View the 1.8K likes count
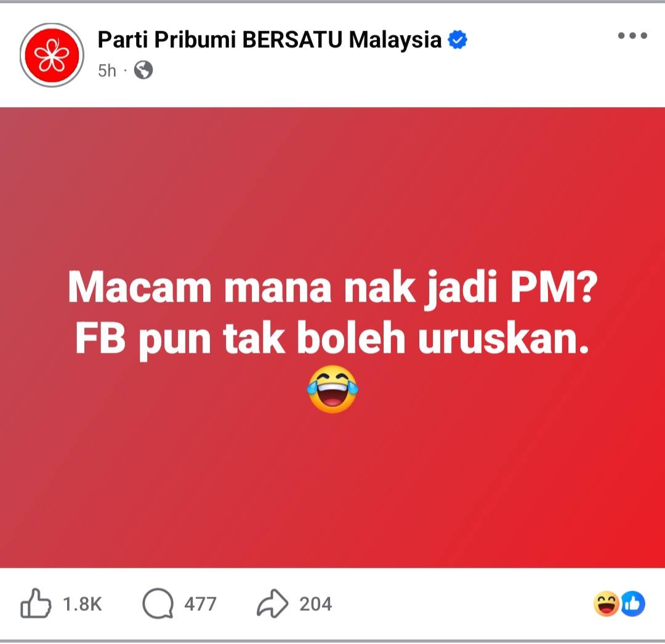Viewport: 665px width, 644px height. click(83, 604)
